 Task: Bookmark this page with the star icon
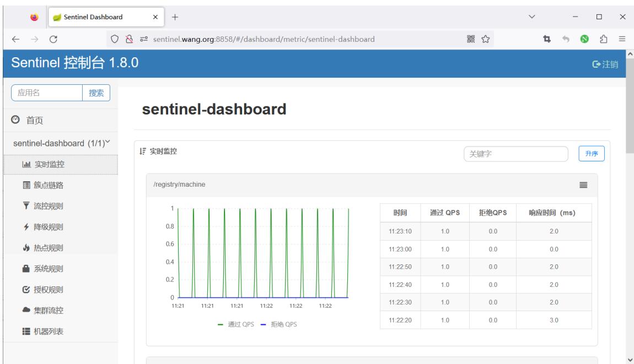click(486, 39)
